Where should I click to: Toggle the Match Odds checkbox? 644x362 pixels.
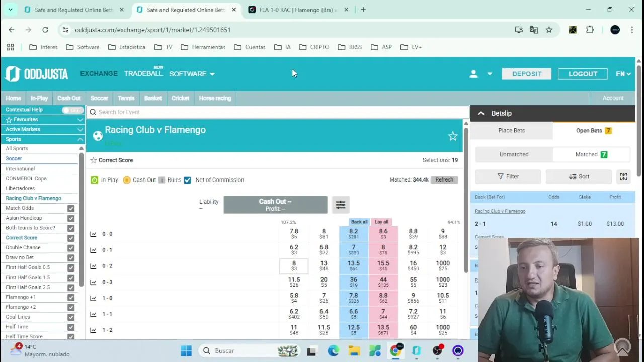pos(71,208)
